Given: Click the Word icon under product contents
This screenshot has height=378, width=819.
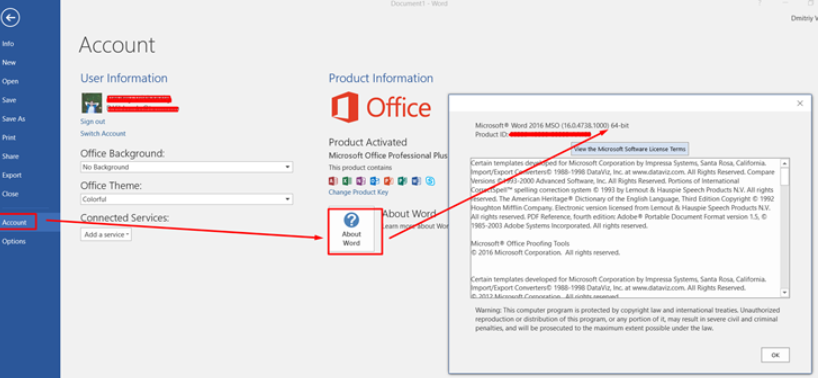Looking at the screenshot, I should point(416,181).
